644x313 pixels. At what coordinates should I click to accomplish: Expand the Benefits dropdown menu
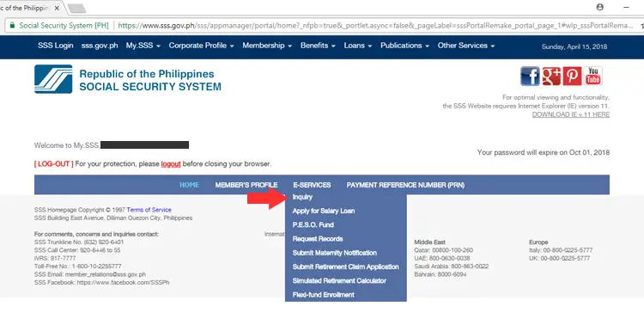(x=318, y=46)
